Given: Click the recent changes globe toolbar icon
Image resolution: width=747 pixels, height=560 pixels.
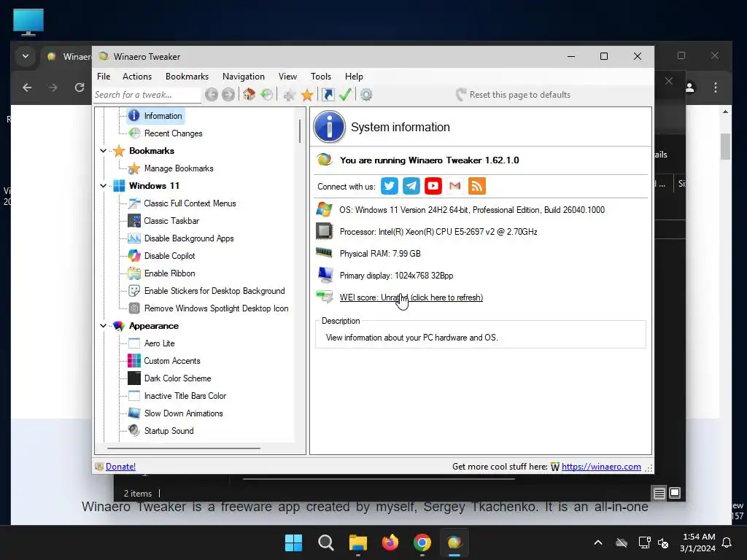Looking at the screenshot, I should click(x=267, y=95).
